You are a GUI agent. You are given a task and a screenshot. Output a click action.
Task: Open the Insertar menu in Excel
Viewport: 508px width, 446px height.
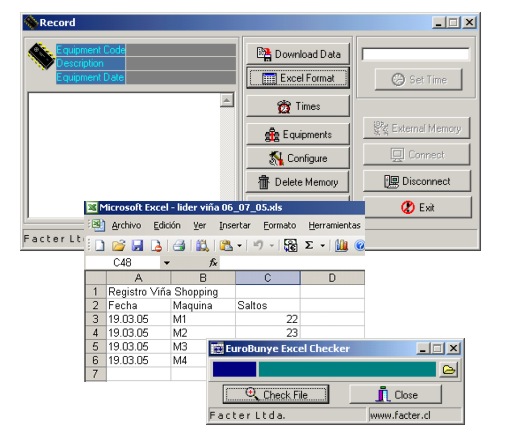[235, 226]
